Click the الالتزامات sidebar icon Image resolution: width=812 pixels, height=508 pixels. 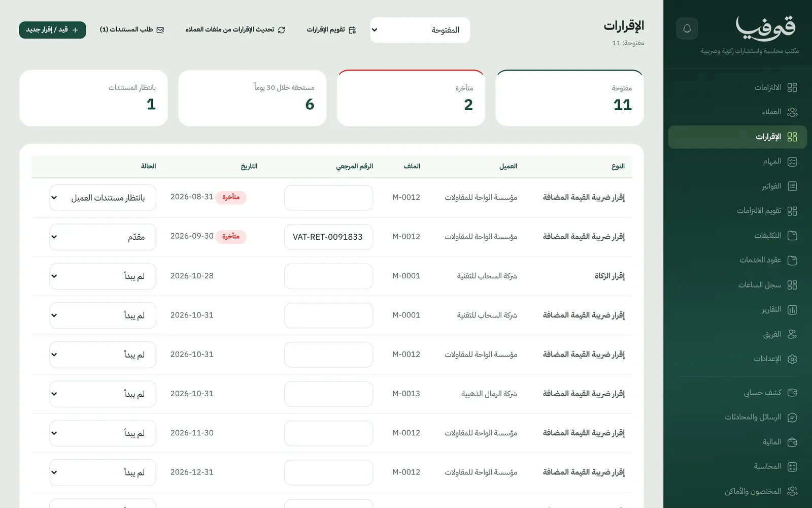click(792, 87)
